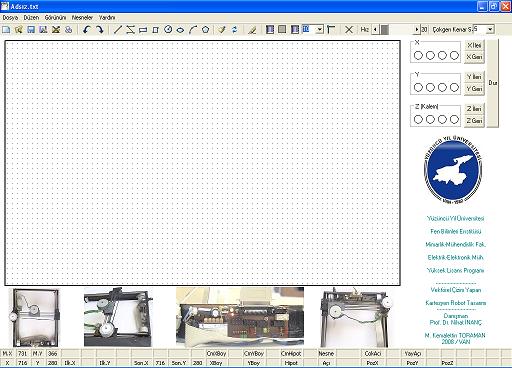
Task: Select the arc drawing tool
Action: coord(193,30)
